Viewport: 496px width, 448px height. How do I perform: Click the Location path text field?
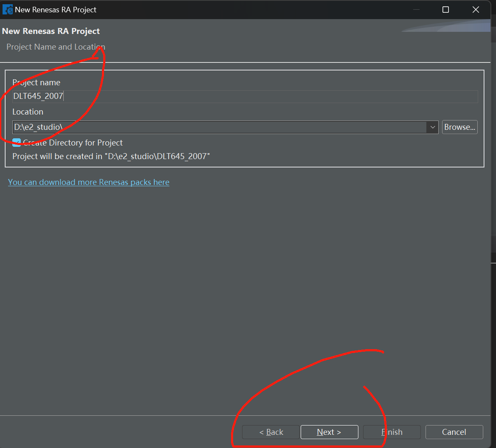tap(220, 127)
